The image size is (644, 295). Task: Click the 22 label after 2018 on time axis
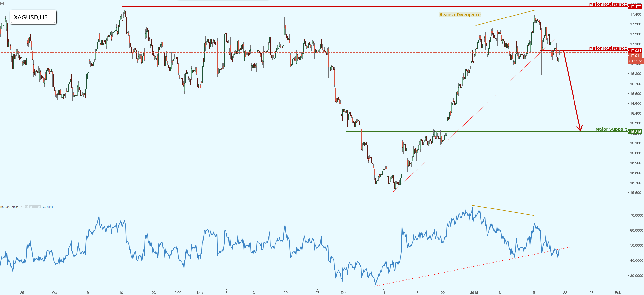565,292
